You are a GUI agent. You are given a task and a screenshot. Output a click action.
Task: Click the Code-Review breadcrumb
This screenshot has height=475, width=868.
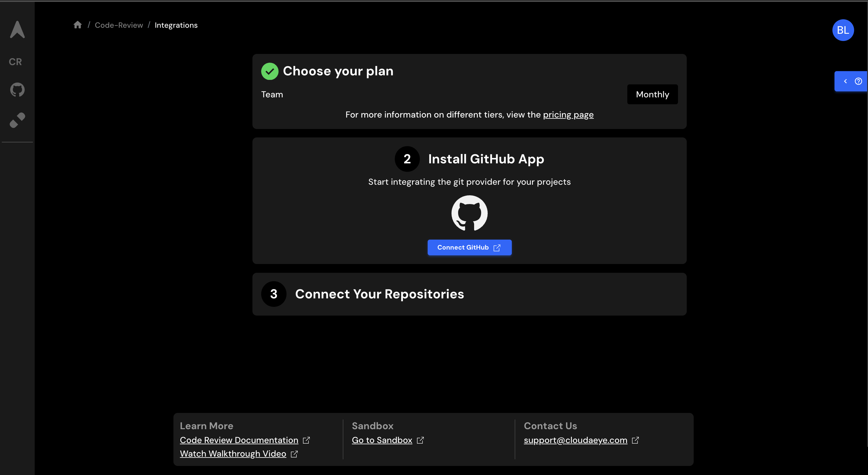119,25
